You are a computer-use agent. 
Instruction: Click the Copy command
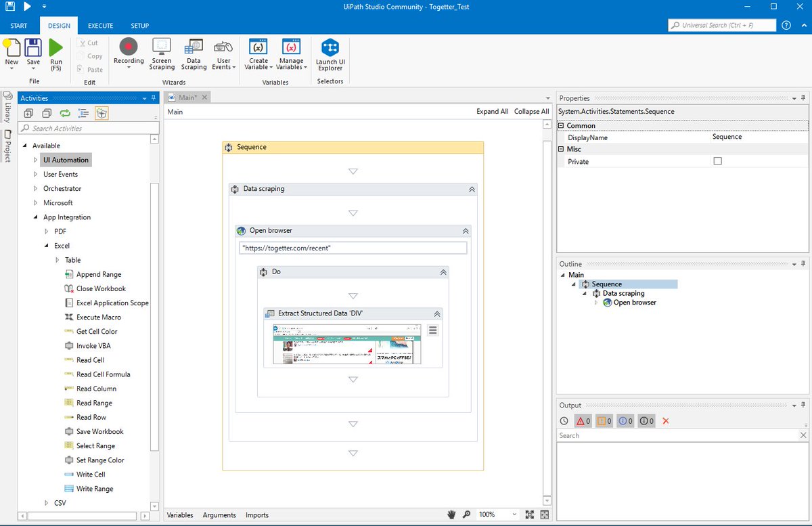tap(89, 56)
